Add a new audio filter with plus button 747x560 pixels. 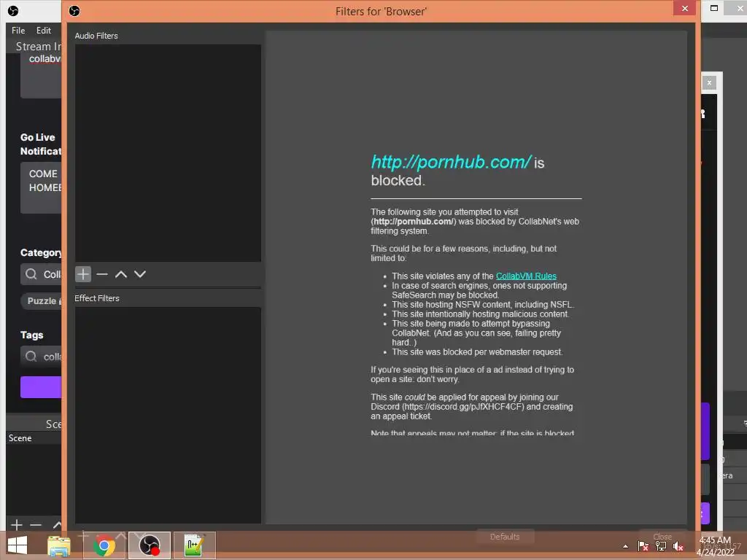tap(83, 274)
